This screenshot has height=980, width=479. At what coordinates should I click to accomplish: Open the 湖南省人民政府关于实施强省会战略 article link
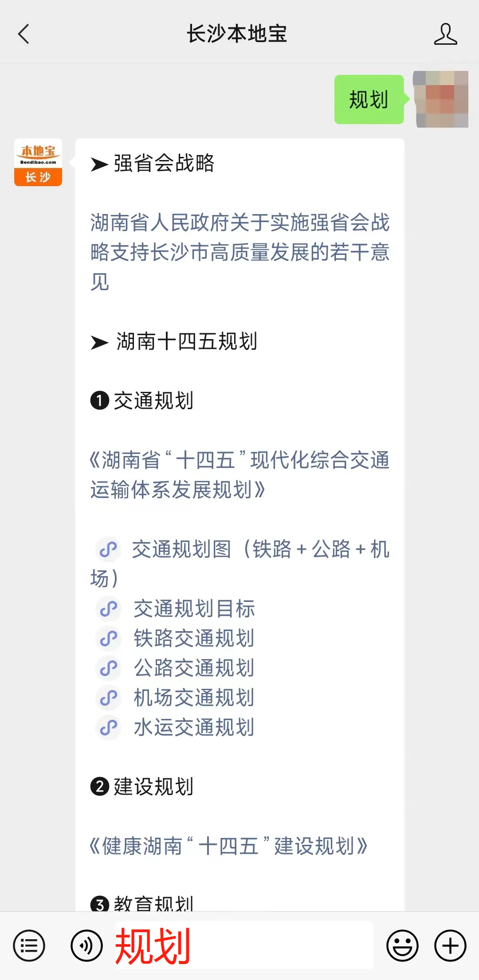pos(239,252)
